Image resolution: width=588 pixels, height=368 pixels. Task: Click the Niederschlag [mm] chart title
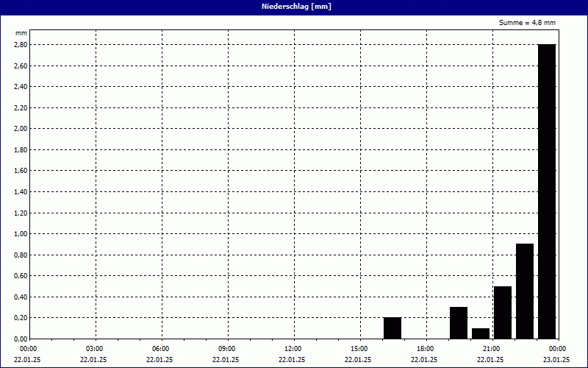[x=296, y=7]
